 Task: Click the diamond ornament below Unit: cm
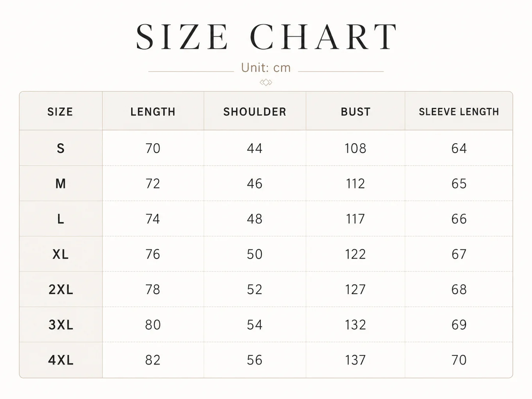point(266,82)
